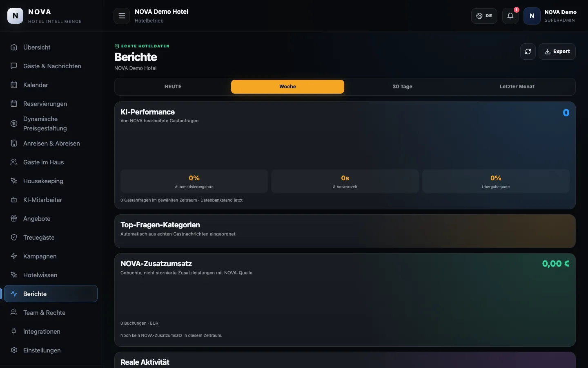
Task: Click the Top-Fragen-Kategorien heading
Action: coord(160,225)
